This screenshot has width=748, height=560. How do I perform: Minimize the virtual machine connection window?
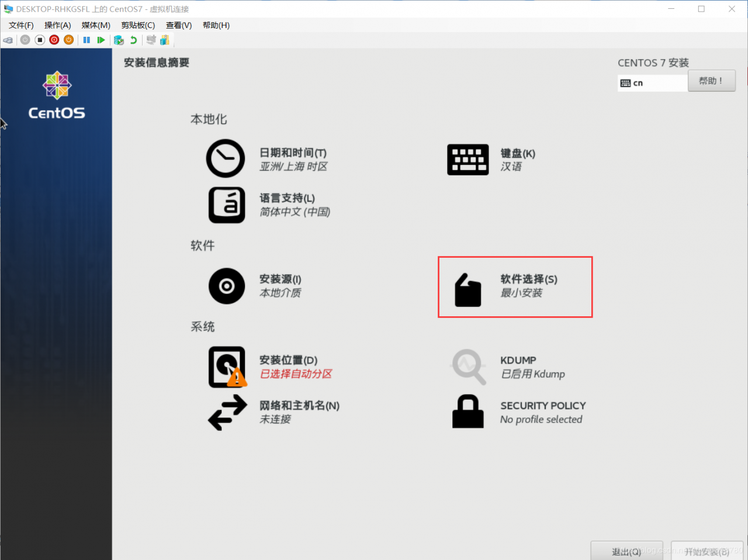click(x=671, y=9)
